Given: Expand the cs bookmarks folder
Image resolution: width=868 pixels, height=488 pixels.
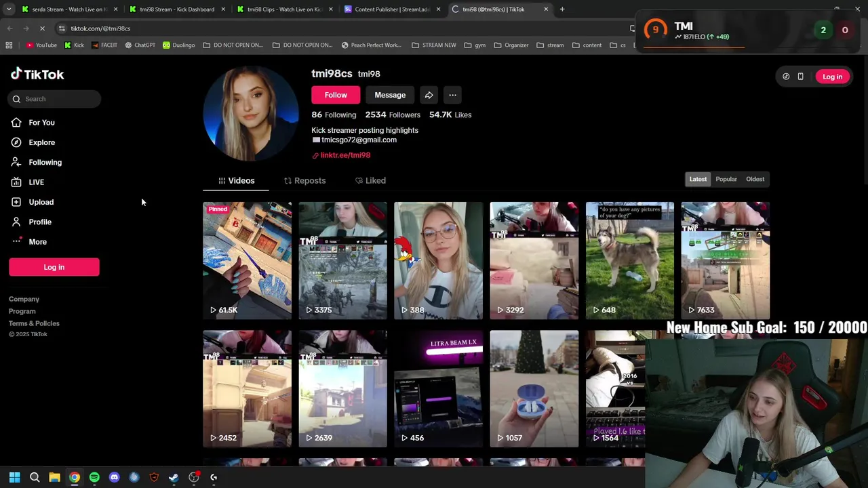Looking at the screenshot, I should (x=618, y=45).
